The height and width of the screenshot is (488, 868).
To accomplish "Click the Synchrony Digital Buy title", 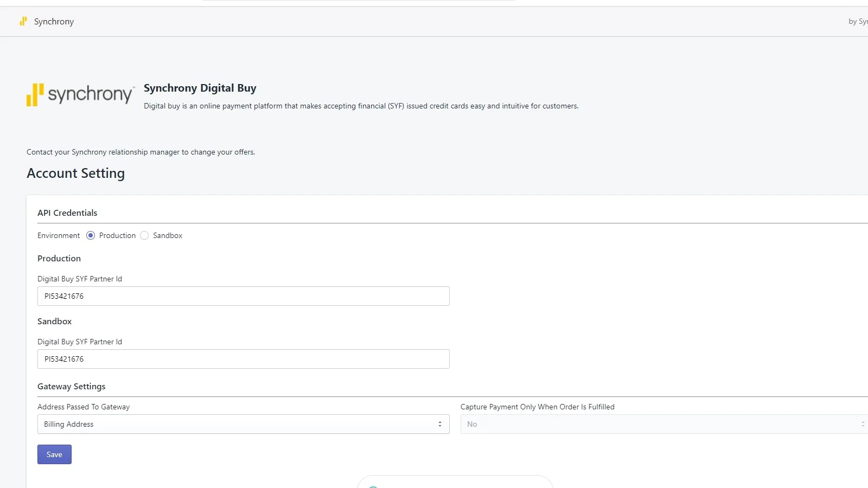I will (200, 88).
